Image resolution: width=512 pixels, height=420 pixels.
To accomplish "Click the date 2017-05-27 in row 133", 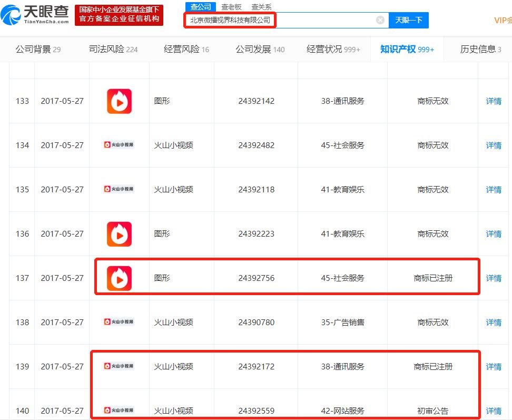I will pos(62,101).
